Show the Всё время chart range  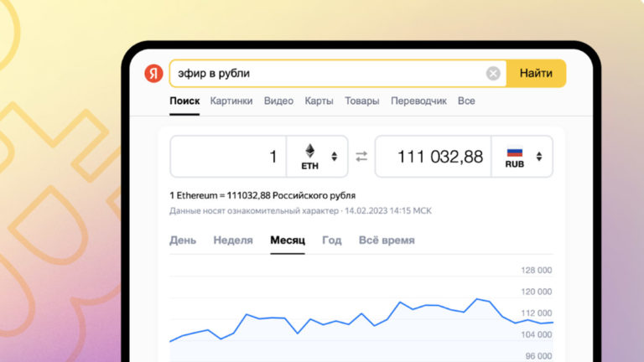(387, 240)
